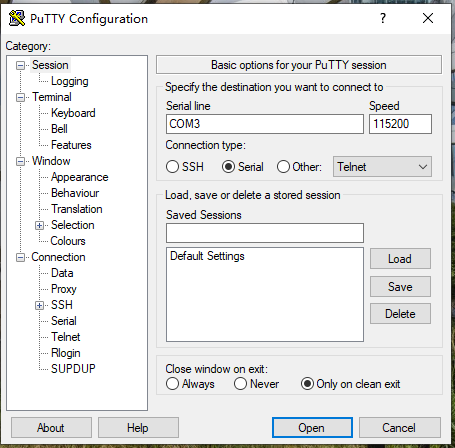Open the Telnet protocol dropdown
This screenshot has width=455, height=448.
click(x=382, y=167)
